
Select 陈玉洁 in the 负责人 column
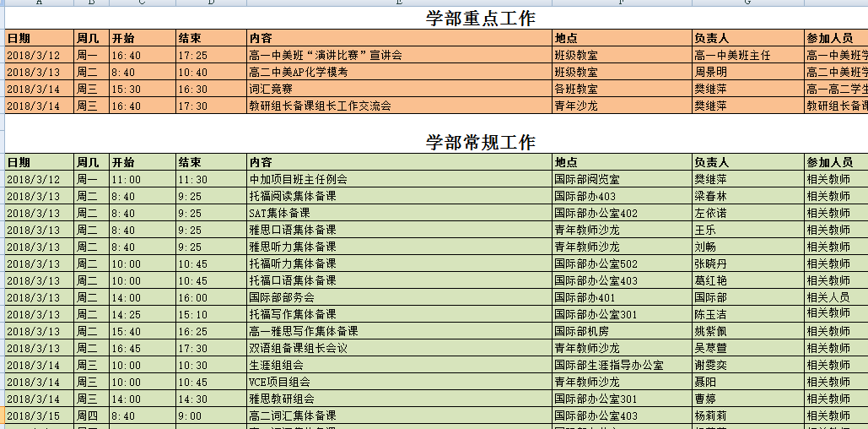pos(748,314)
